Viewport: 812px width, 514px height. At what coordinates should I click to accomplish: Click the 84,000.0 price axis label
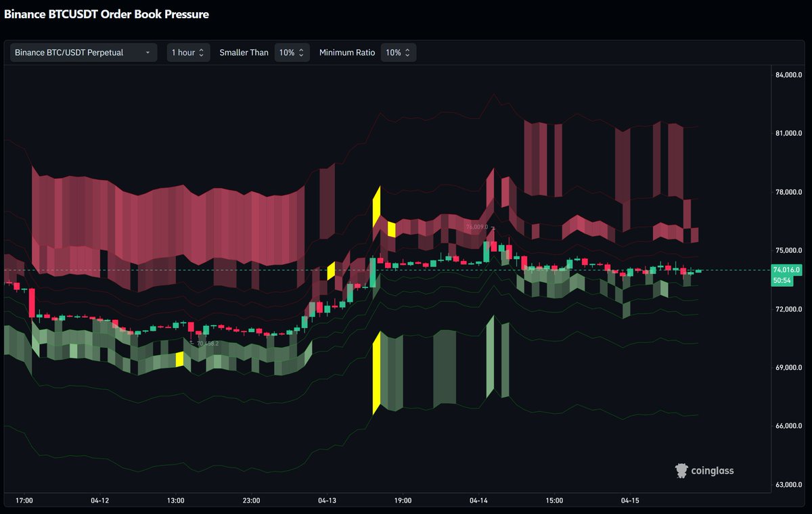789,75
